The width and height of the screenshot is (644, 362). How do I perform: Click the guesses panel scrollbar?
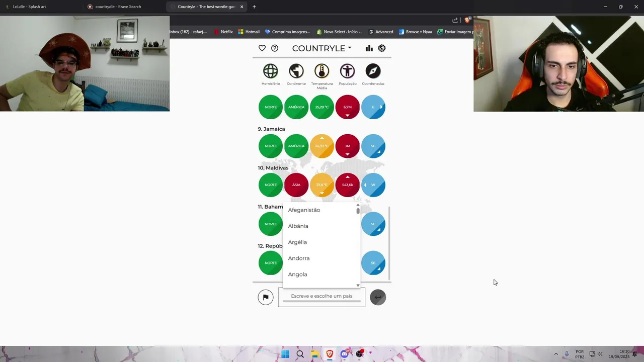pyautogui.click(x=389, y=243)
